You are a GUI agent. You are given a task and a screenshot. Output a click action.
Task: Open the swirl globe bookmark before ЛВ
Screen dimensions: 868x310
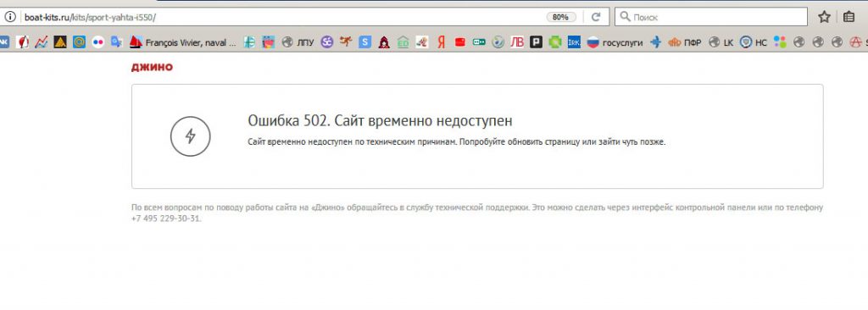[498, 42]
